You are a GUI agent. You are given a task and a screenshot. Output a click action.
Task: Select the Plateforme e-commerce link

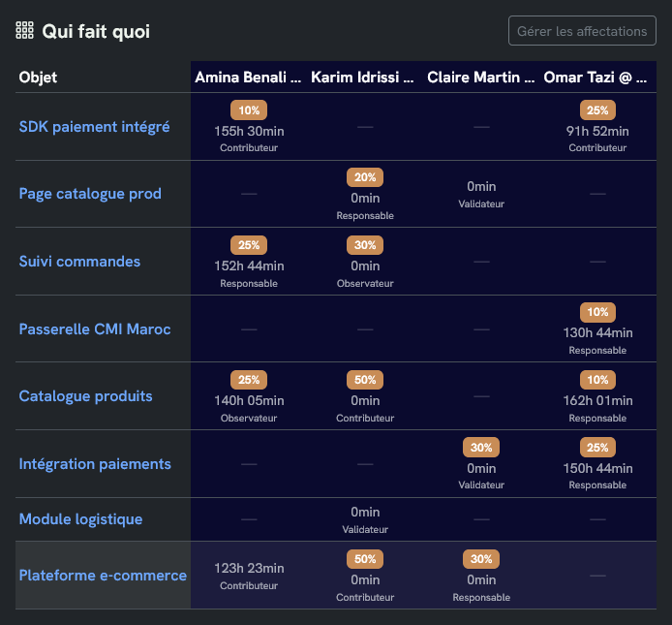pos(103,576)
